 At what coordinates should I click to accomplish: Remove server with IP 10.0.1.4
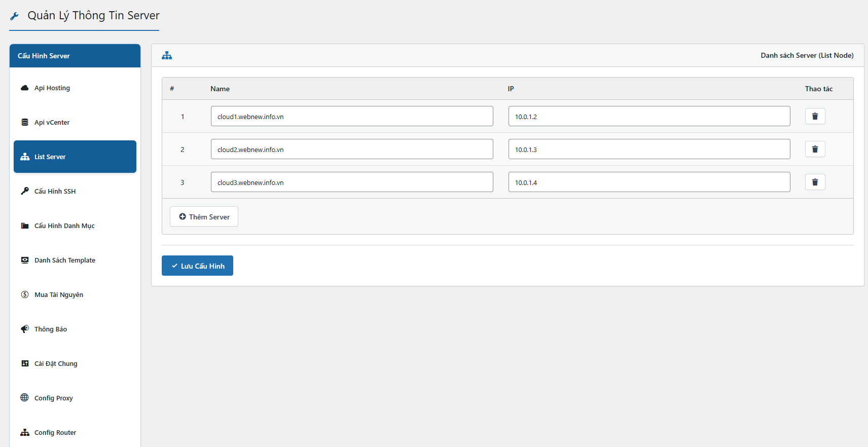[x=815, y=182]
